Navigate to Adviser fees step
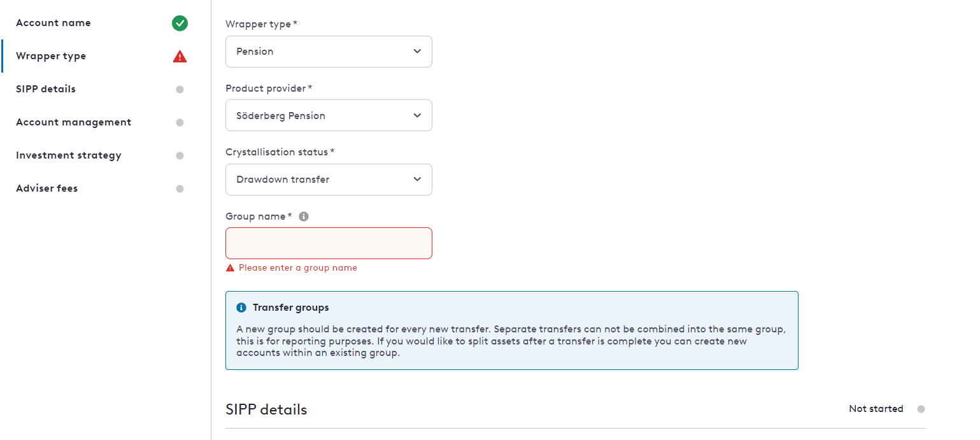 tap(47, 188)
